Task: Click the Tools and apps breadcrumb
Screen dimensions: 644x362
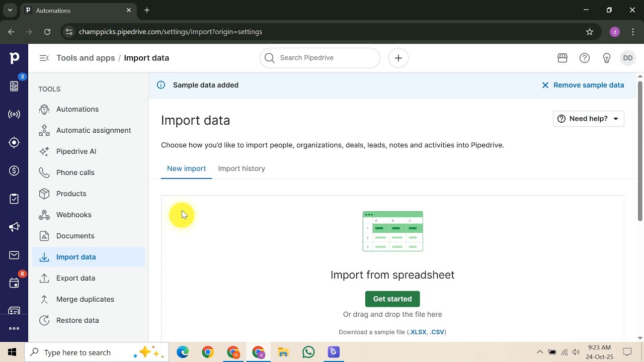Action: (86, 58)
